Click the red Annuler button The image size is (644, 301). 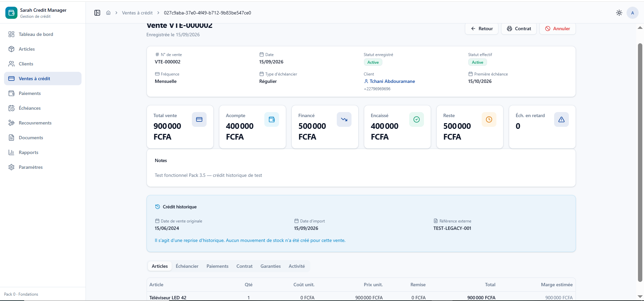(x=557, y=29)
